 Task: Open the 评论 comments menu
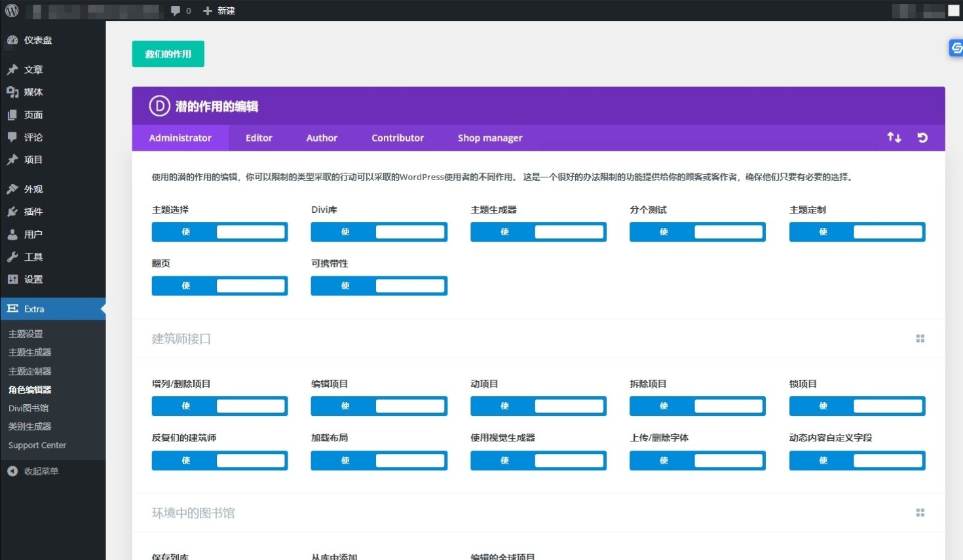52,138
